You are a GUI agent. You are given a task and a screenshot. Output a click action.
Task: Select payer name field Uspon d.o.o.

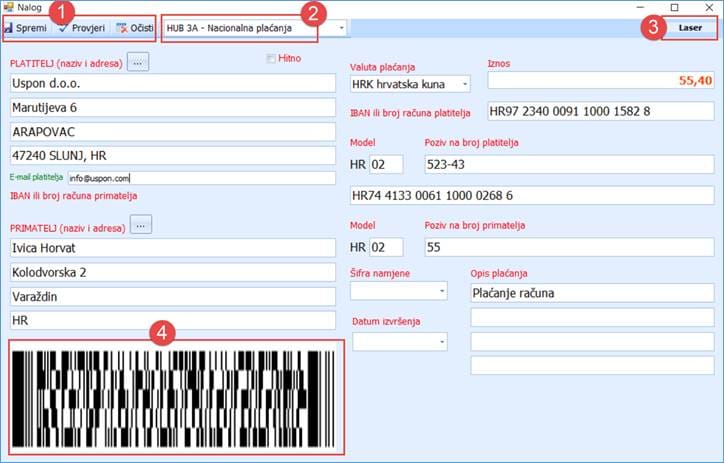(173, 83)
